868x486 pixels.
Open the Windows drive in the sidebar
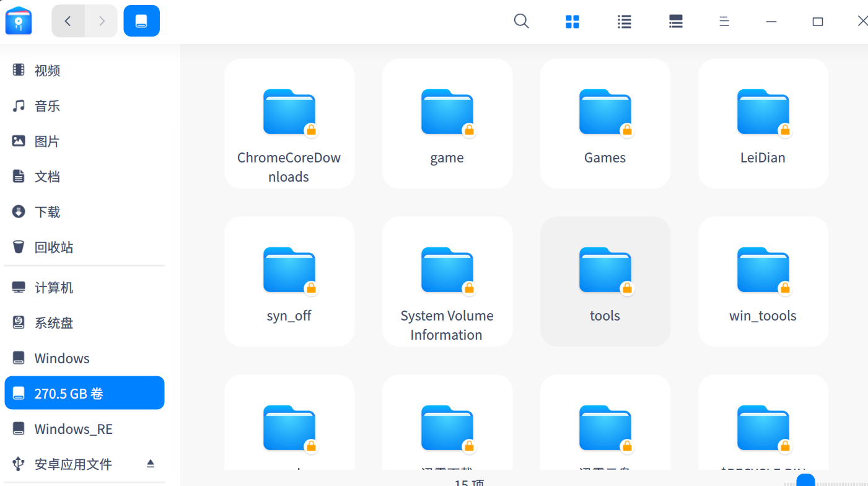click(x=84, y=358)
